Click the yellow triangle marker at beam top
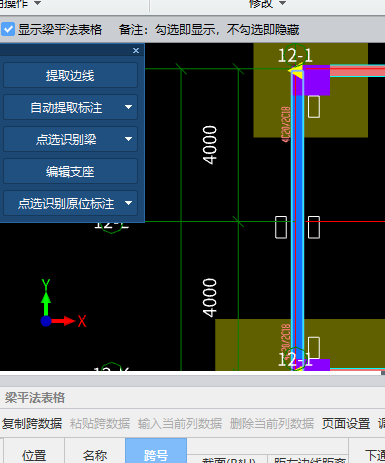The height and width of the screenshot is (463, 385). point(296,71)
